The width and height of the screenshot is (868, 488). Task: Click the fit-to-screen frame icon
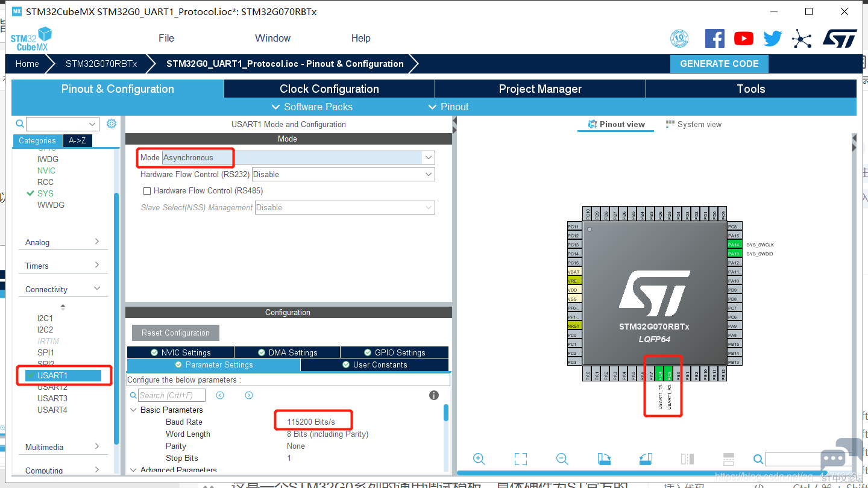[521, 459]
